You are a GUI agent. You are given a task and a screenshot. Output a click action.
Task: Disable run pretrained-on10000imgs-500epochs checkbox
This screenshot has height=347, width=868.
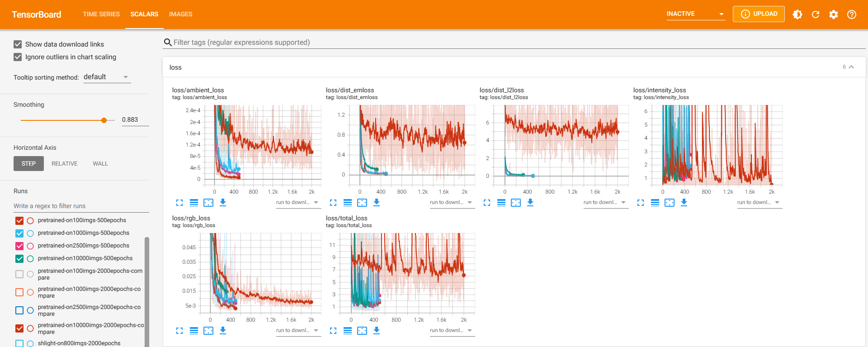(19, 259)
